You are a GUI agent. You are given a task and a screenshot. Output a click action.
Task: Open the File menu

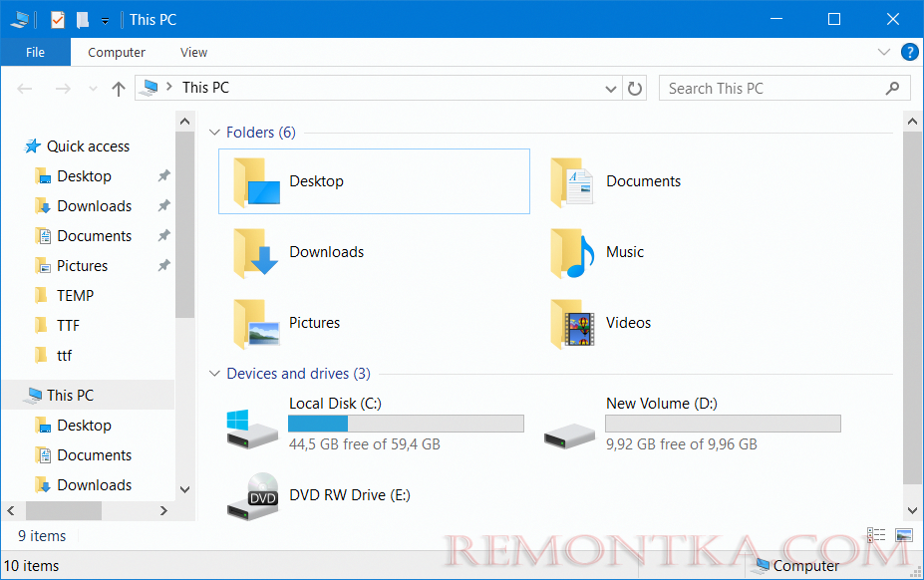pyautogui.click(x=35, y=53)
